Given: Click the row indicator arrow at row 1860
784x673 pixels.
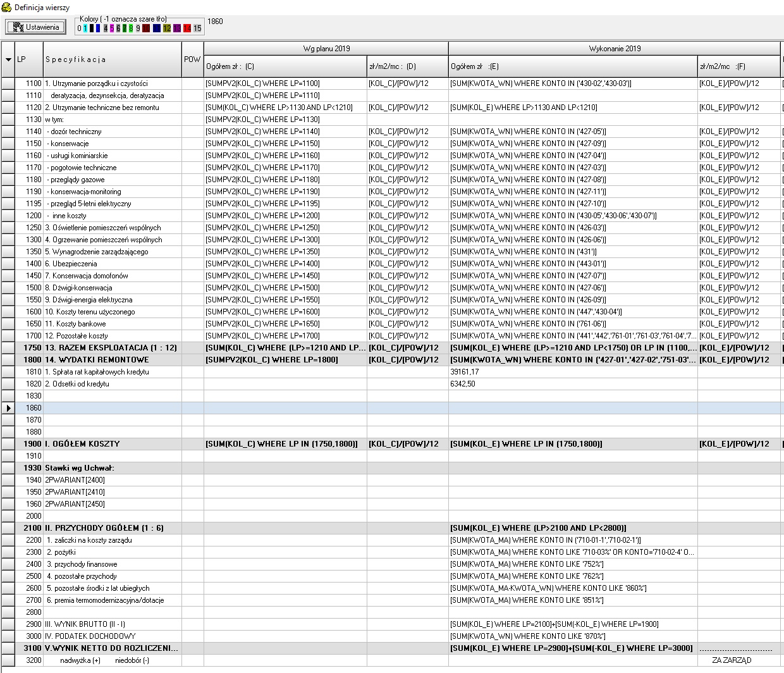Looking at the screenshot, I should coord(8,408).
